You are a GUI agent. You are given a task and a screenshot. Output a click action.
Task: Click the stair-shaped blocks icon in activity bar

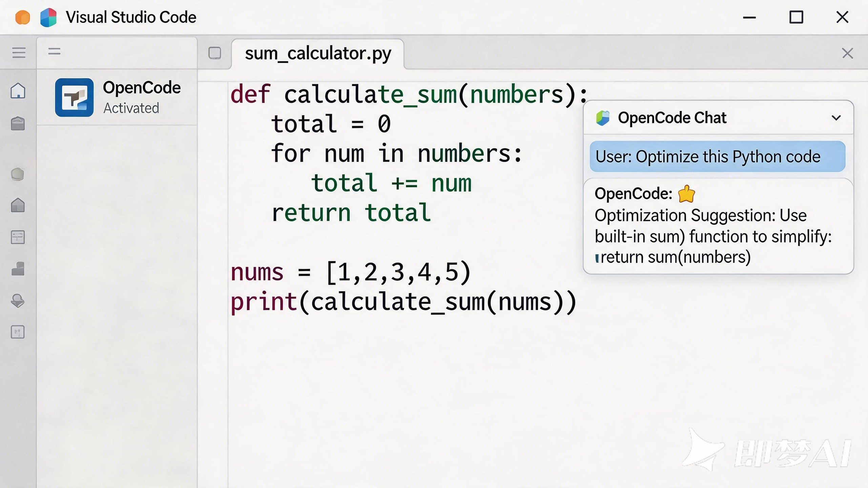point(18,269)
